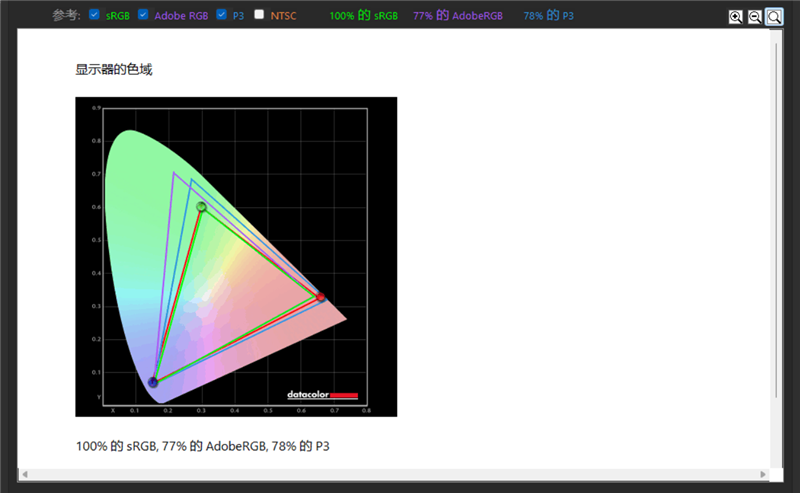Click the green "100% 的 sRGB" result label
800x493 pixels.
click(x=363, y=16)
